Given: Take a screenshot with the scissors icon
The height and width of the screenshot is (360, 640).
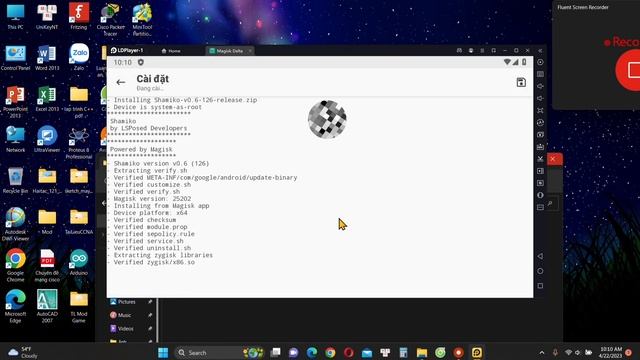Looking at the screenshot, I should [x=540, y=159].
